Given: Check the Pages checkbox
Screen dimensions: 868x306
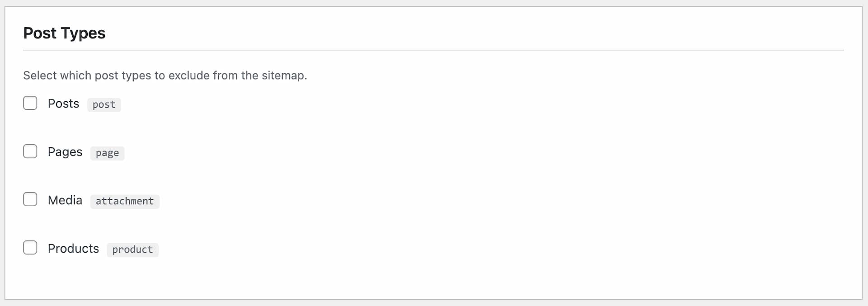Looking at the screenshot, I should 30,151.
